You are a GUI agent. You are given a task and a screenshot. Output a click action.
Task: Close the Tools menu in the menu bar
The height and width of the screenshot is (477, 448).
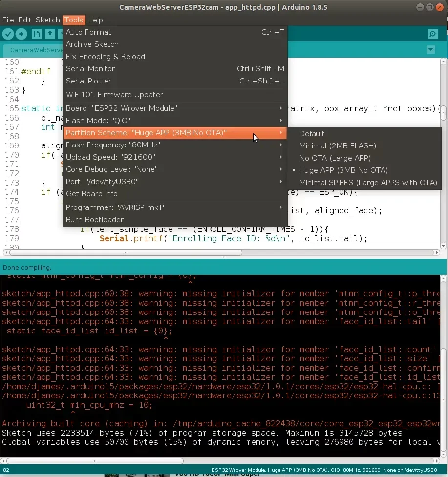pyautogui.click(x=74, y=20)
